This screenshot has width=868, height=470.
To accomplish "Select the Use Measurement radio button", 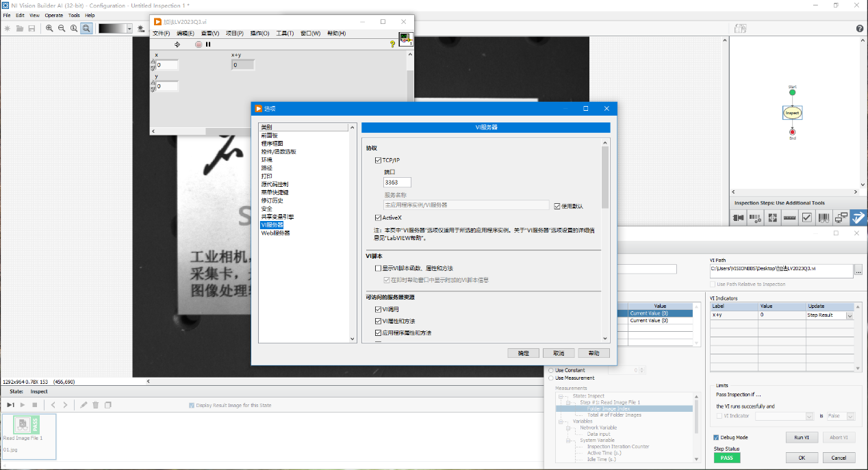I will click(551, 378).
